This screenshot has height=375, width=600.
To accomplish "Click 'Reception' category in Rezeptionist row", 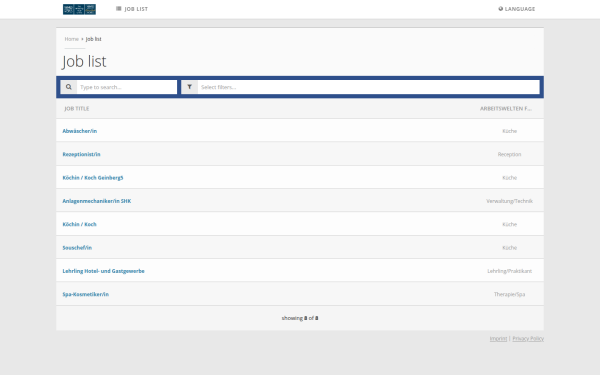I will [x=509, y=154].
